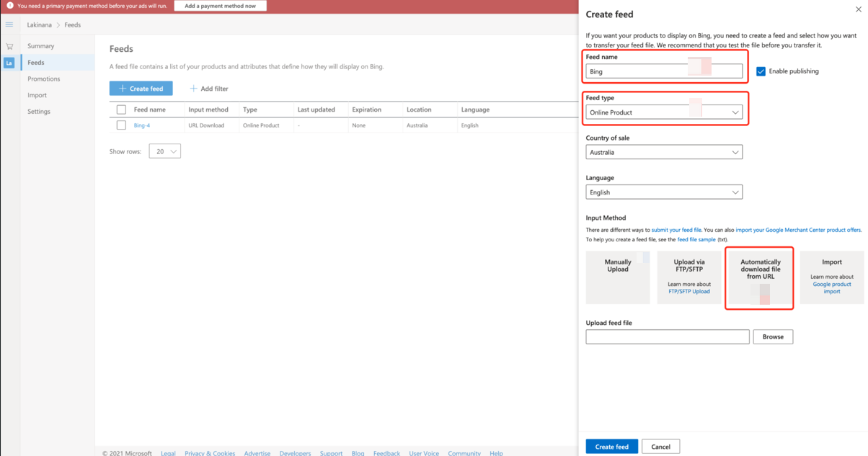Close the Create feed panel
The width and height of the screenshot is (868, 456).
pyautogui.click(x=858, y=9)
